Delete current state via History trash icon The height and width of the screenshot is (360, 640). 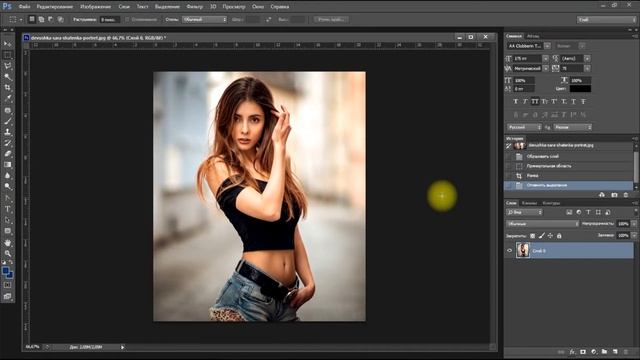[x=626, y=195]
